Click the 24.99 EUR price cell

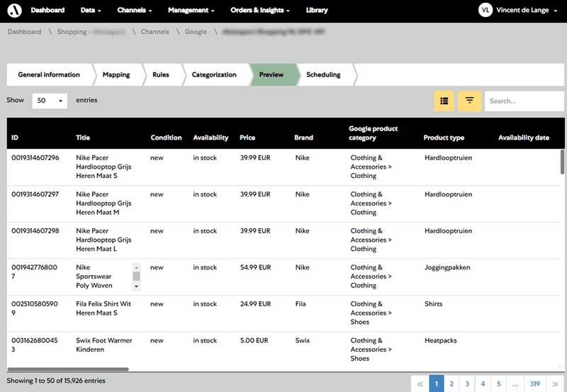point(255,304)
